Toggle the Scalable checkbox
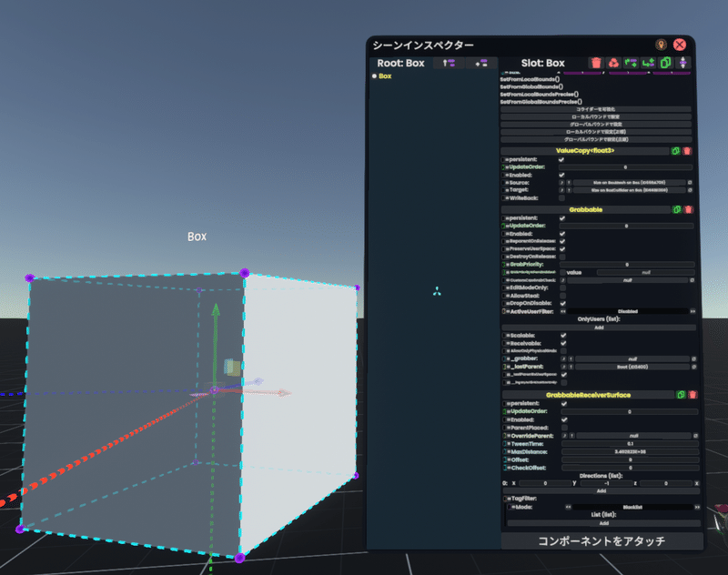The width and height of the screenshot is (728, 575). point(563,336)
